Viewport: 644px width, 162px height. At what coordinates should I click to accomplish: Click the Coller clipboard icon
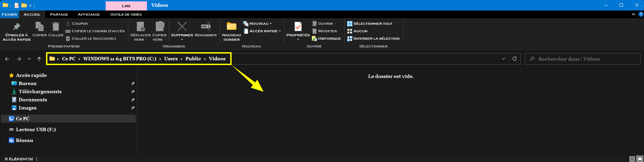56,26
